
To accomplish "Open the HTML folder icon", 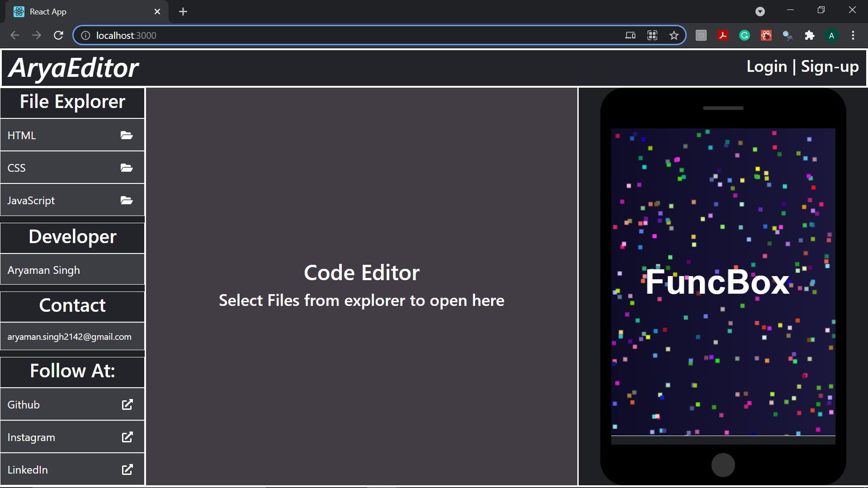I will click(x=127, y=135).
